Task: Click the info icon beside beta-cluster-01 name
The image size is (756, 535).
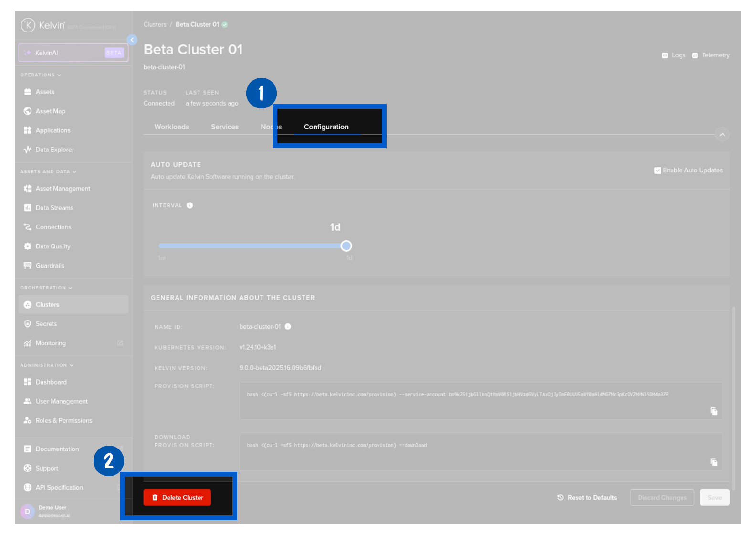Action: [288, 327]
